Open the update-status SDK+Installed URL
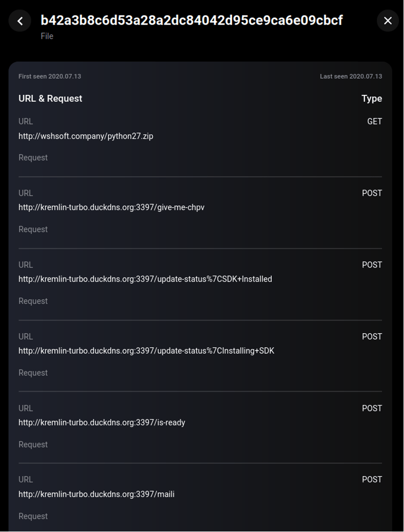Viewport: 404px width, 532px height. coord(145,279)
